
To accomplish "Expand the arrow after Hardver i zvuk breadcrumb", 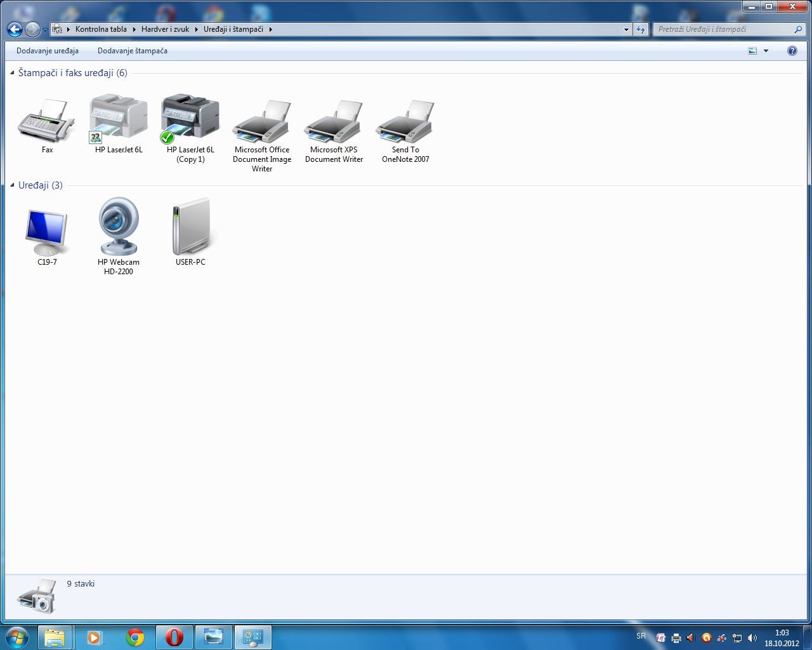I will pyautogui.click(x=196, y=29).
